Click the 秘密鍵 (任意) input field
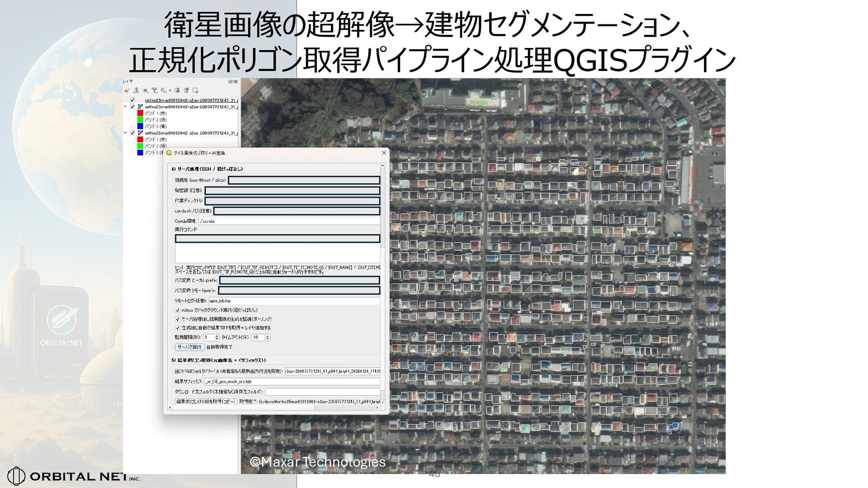Viewport: 868px width, 488px height. [292, 190]
